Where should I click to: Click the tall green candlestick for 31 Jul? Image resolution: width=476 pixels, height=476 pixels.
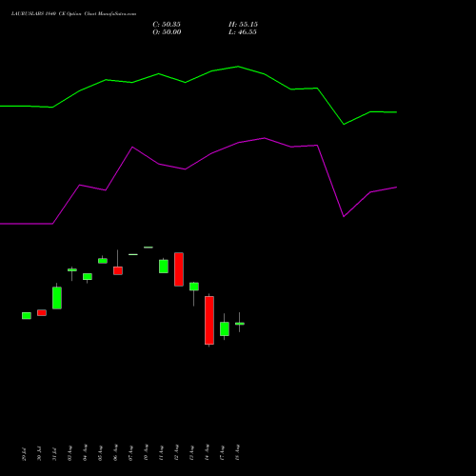click(x=57, y=298)
